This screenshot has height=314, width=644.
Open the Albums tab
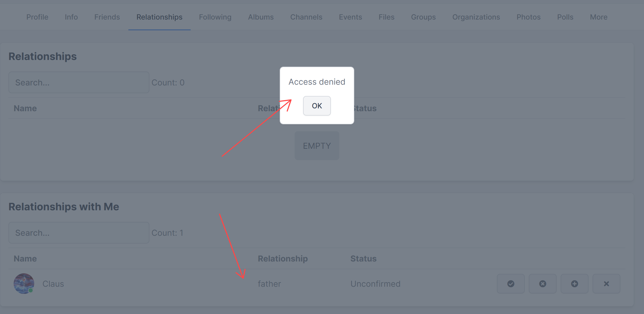[261, 17]
